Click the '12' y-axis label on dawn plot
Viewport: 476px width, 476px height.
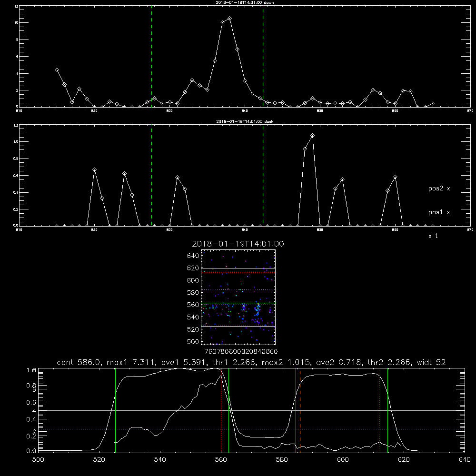[x=17, y=6]
